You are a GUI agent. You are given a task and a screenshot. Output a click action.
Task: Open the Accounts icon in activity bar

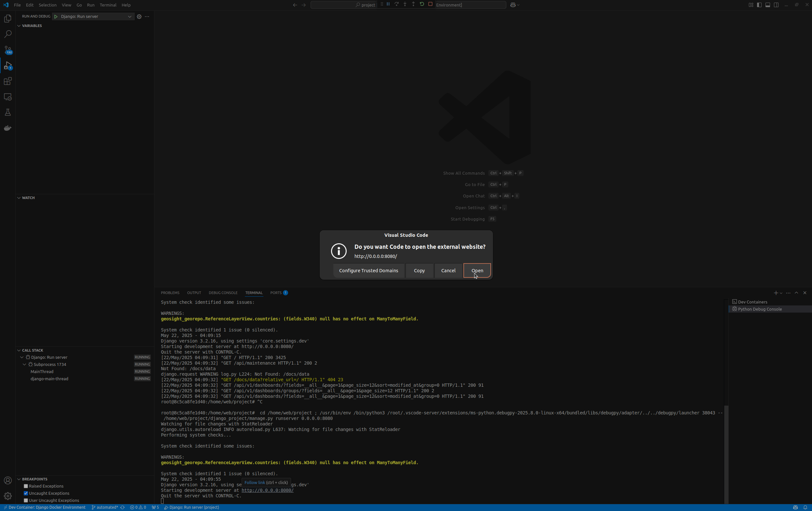click(8, 480)
